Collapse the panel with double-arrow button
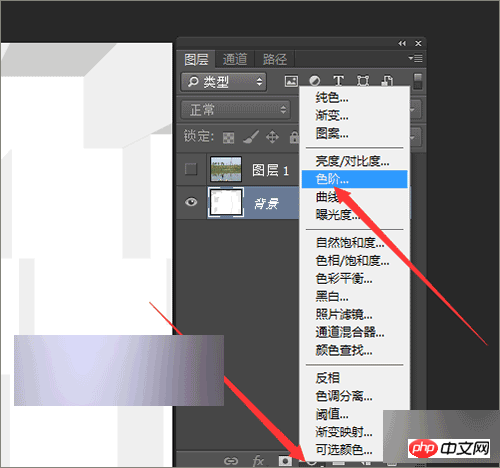Viewport: 500px width, 468px height. [402, 43]
